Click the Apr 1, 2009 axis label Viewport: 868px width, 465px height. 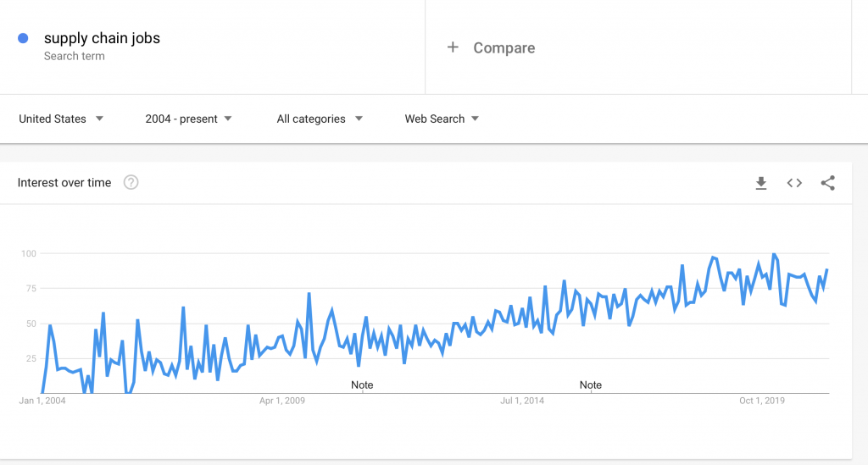point(281,401)
